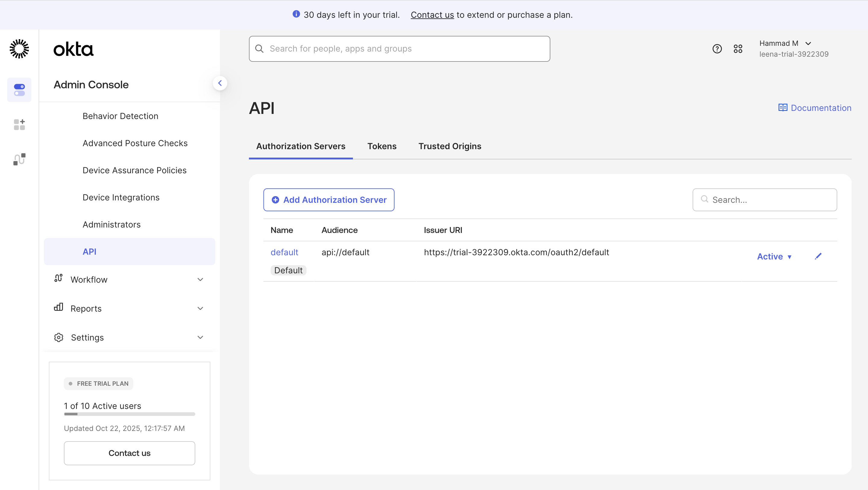Image resolution: width=868 pixels, height=490 pixels.
Task: Open the Active status dropdown
Action: [x=774, y=256]
